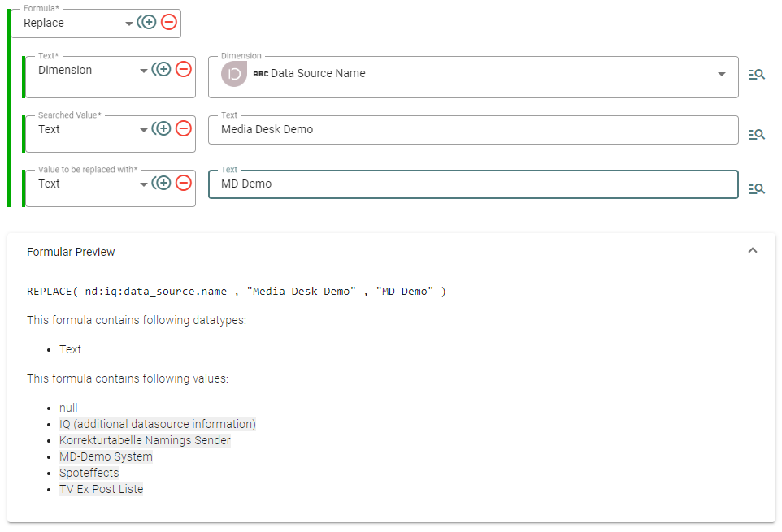This screenshot has width=782, height=532.
Task: Click the Media Desk Demo text field
Action: click(x=471, y=130)
